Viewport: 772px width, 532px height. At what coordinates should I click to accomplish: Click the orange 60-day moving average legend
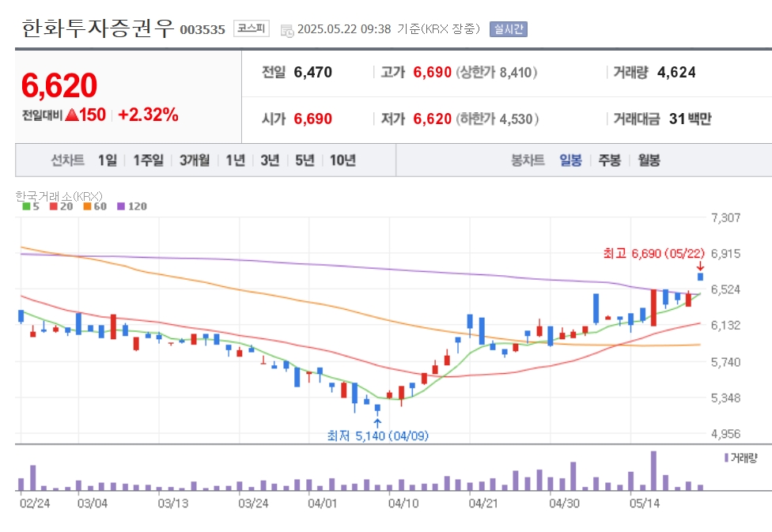point(95,206)
